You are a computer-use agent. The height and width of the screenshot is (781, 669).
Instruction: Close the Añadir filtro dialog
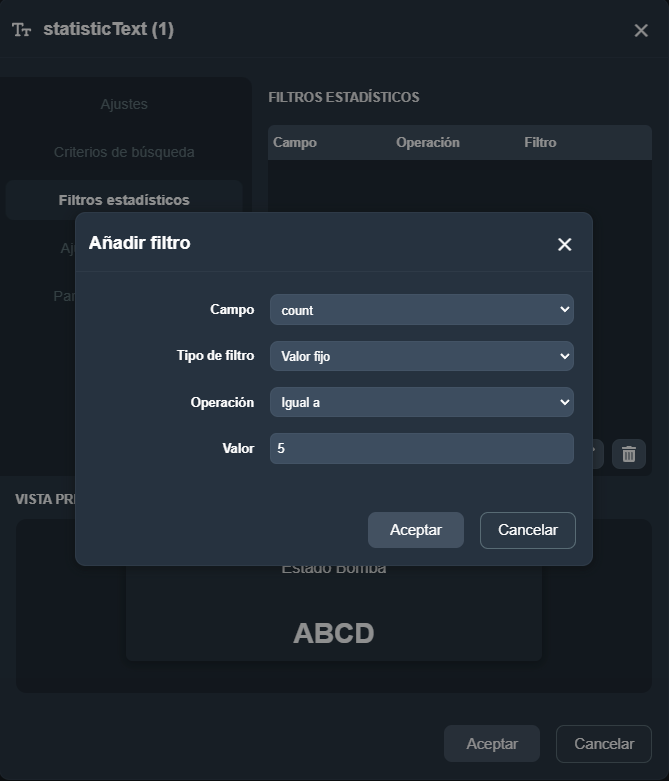pos(564,244)
